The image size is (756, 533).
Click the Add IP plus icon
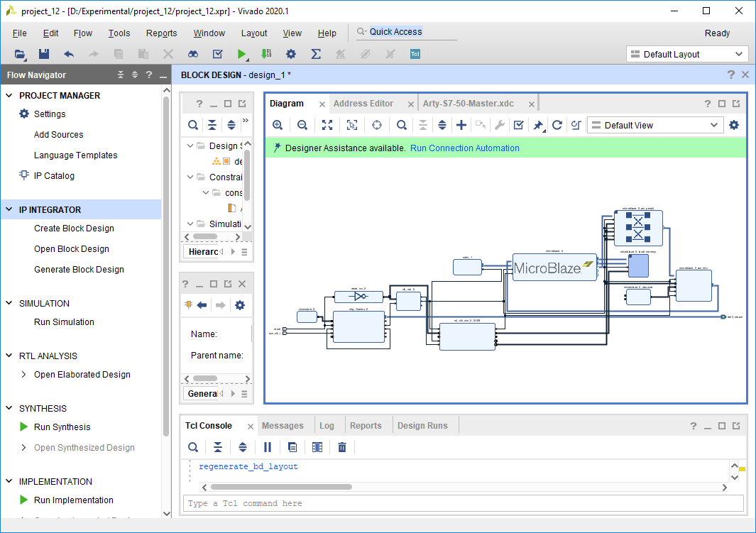point(461,126)
